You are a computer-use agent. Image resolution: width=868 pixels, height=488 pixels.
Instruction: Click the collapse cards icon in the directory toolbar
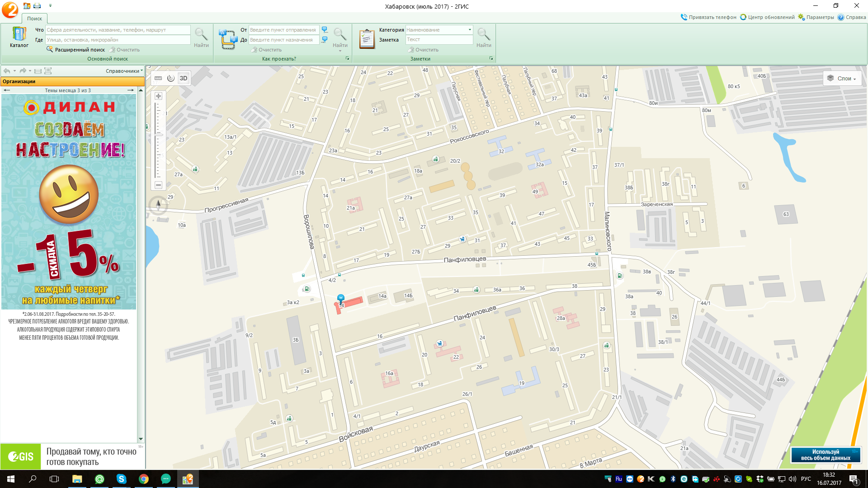coord(38,71)
